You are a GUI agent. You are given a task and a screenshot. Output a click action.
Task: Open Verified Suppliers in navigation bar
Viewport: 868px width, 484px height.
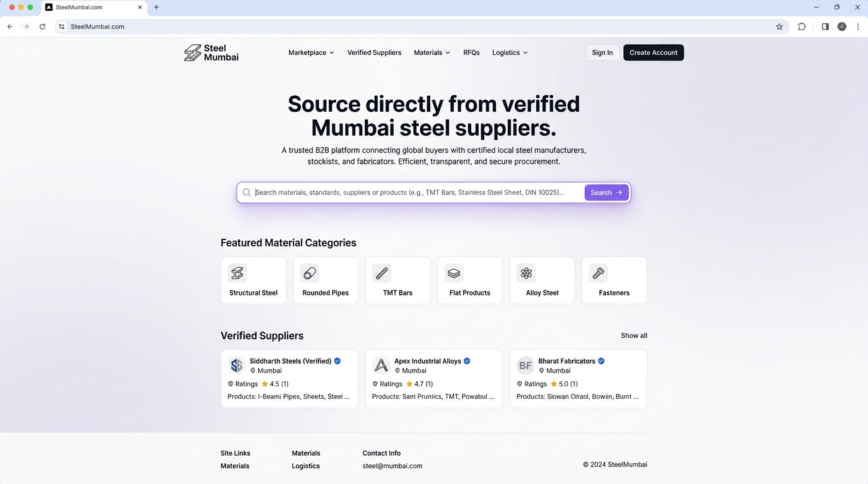374,53
